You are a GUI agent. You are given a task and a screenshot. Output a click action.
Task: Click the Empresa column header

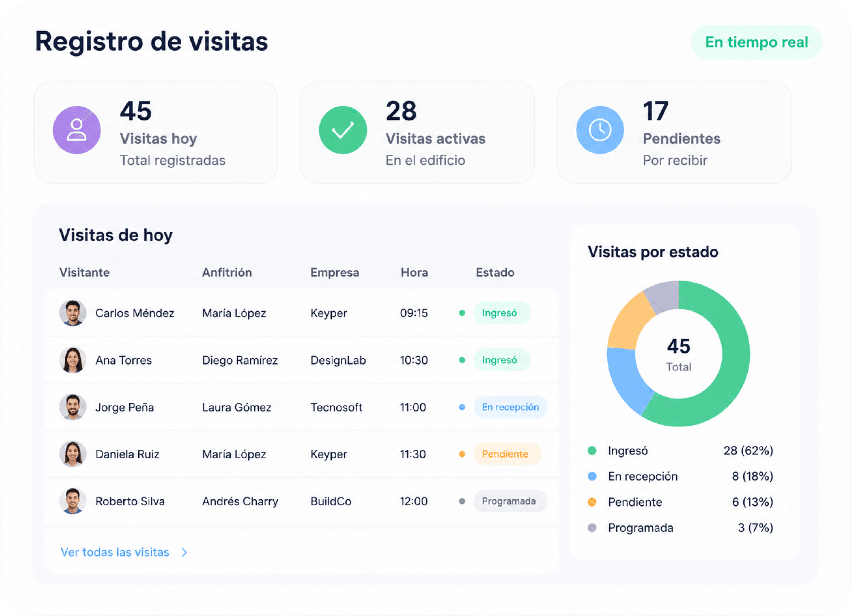click(x=335, y=273)
